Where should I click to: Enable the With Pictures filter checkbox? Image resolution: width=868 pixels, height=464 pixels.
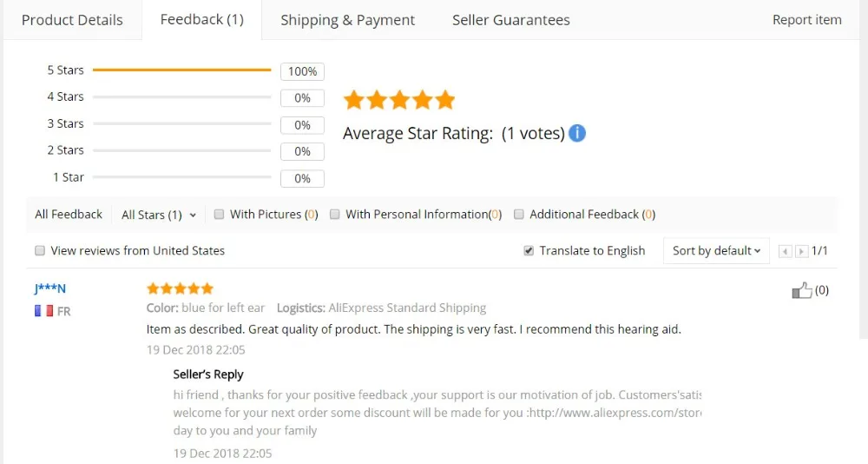(x=220, y=214)
